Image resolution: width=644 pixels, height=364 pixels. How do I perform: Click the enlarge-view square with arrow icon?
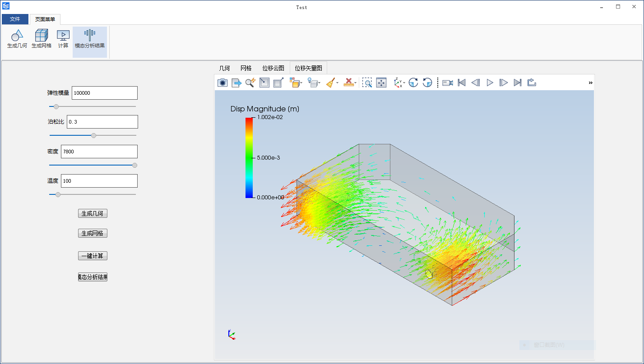(x=278, y=83)
